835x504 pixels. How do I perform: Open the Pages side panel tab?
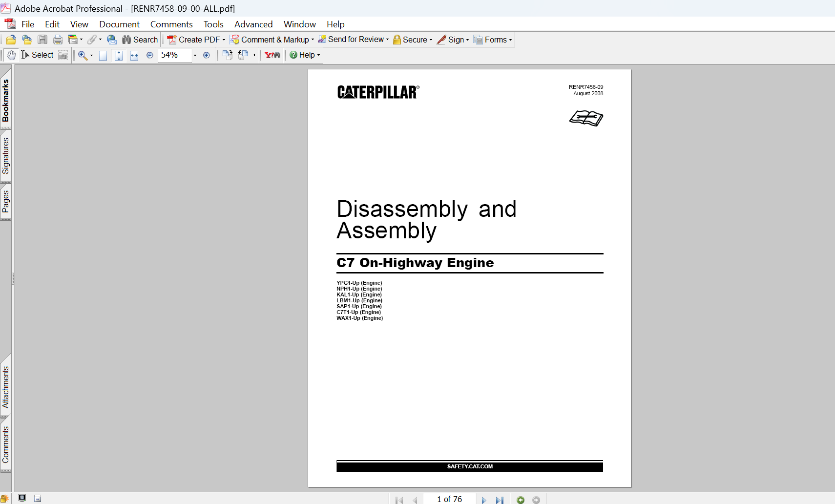tap(6, 201)
